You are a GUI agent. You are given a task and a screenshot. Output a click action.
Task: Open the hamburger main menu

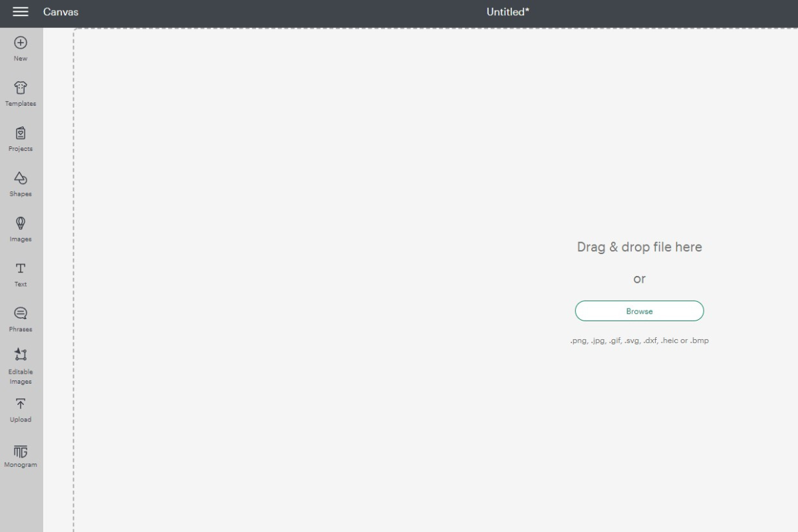click(x=21, y=12)
